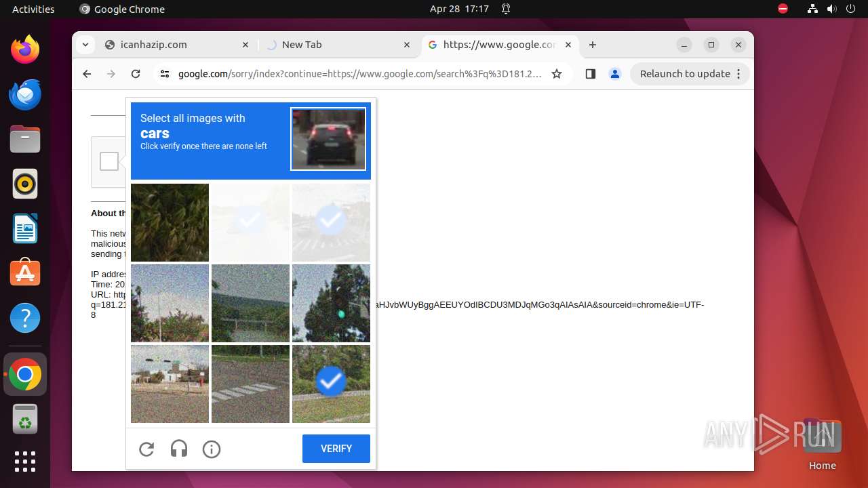Launch Firefox from the dock
Screen dimensions: 868x488
tap(25, 49)
